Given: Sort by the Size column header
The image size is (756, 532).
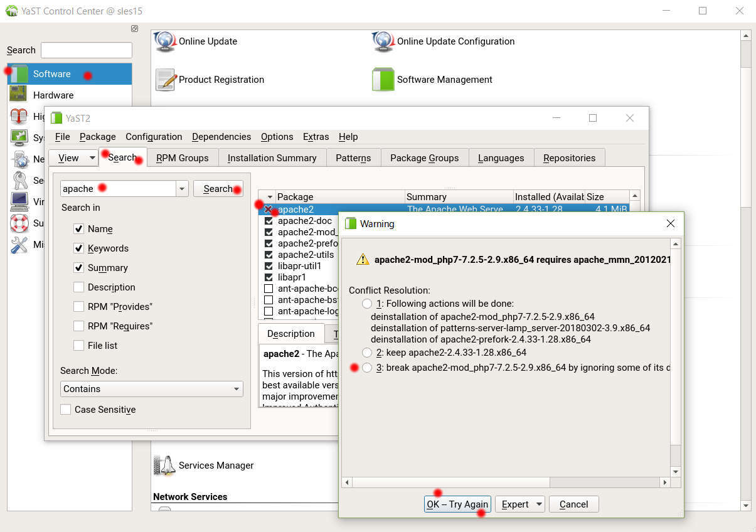Looking at the screenshot, I should tap(607, 197).
